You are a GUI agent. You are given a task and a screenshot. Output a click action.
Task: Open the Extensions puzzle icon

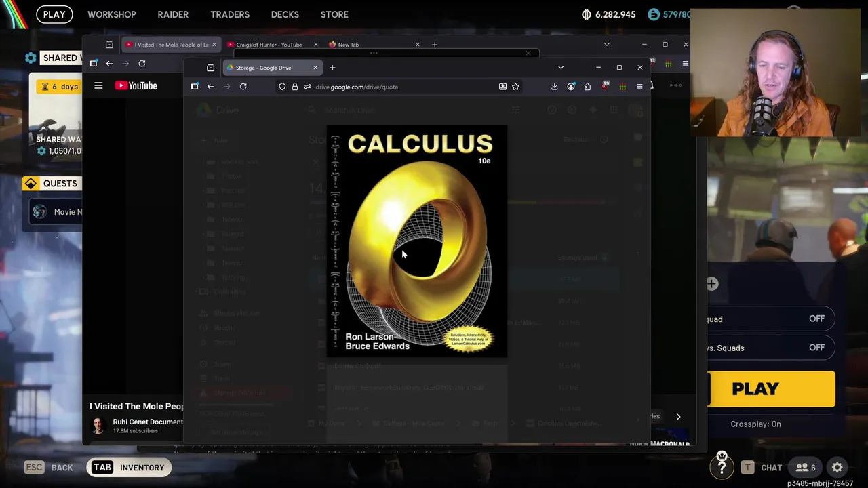[x=587, y=87]
